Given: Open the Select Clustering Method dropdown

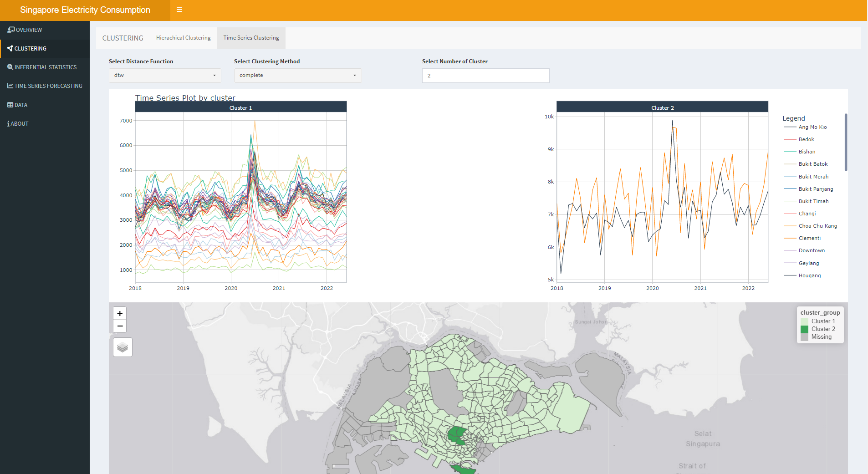Looking at the screenshot, I should [298, 76].
